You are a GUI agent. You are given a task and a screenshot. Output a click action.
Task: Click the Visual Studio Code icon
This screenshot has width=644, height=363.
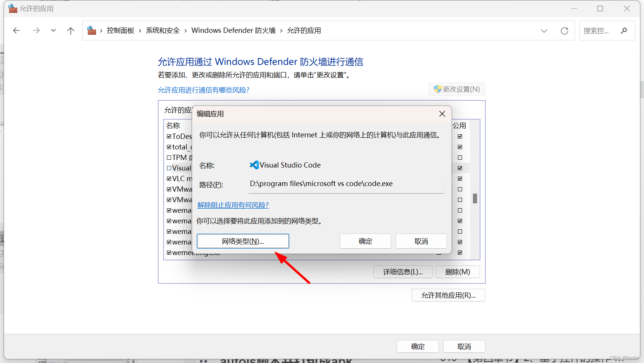coord(254,165)
